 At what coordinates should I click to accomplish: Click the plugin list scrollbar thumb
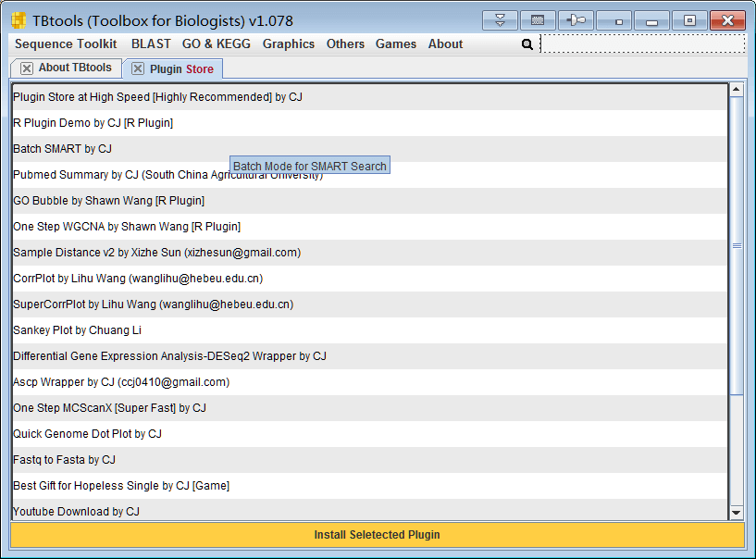coord(737,246)
